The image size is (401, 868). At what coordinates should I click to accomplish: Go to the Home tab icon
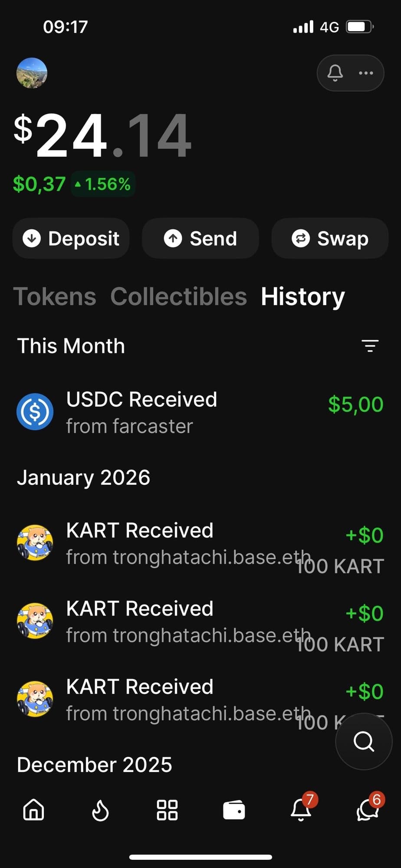pyautogui.click(x=34, y=810)
